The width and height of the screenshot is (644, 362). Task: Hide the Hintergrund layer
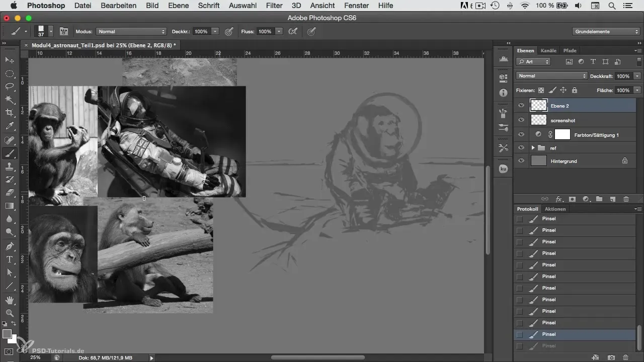pyautogui.click(x=521, y=161)
